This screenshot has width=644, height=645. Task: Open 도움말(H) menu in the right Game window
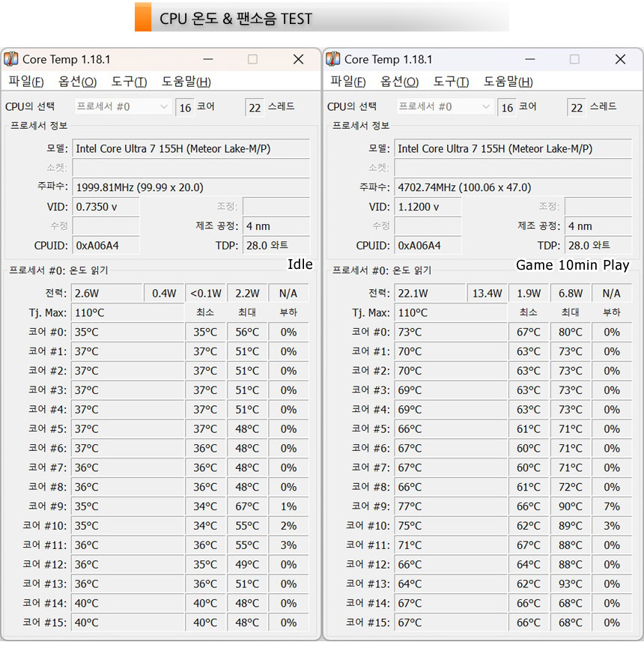[x=508, y=82]
